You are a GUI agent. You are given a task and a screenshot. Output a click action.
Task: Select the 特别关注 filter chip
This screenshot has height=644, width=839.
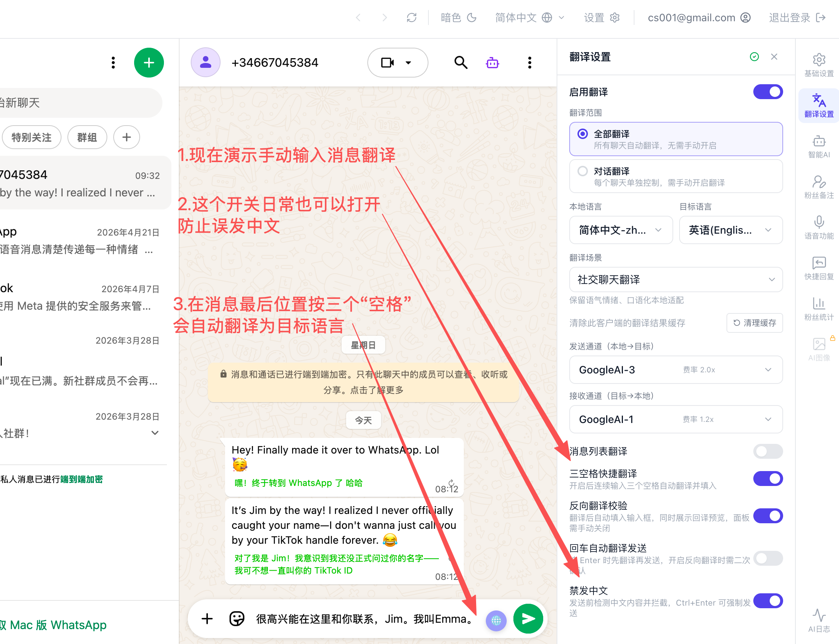(31, 137)
